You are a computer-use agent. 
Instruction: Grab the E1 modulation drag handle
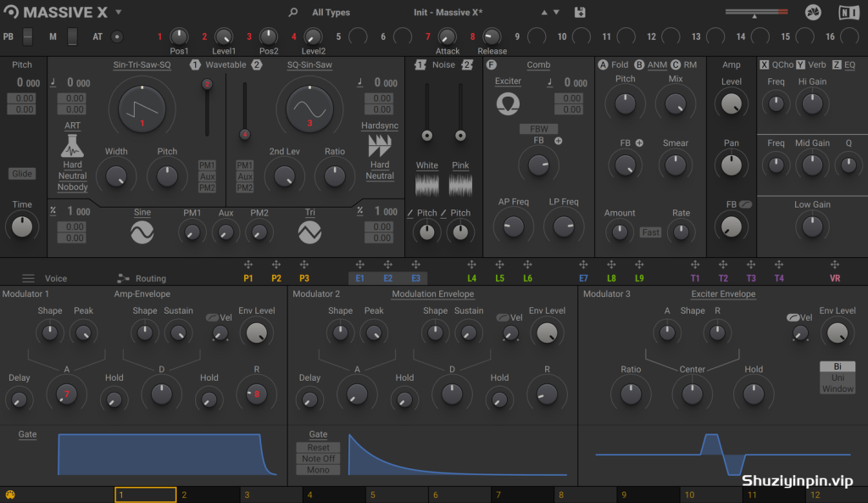[359, 265]
